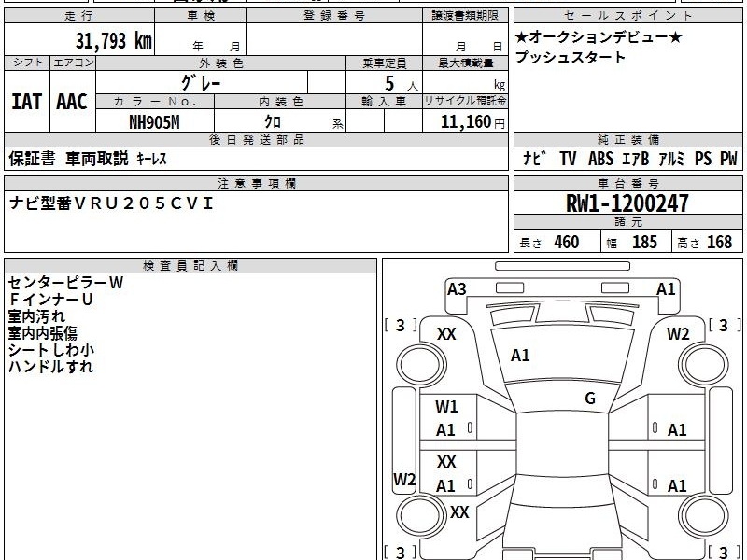The image size is (747, 560).
Task: Select the ナビ型番VRU205CVI note
Action: (111, 203)
